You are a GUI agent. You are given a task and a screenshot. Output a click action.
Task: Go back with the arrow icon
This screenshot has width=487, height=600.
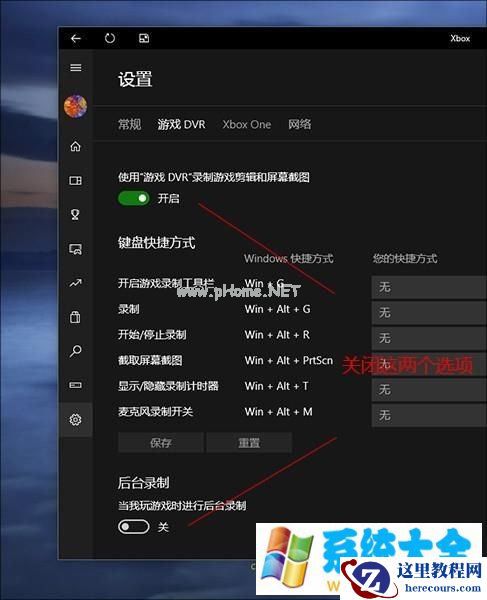[76, 38]
